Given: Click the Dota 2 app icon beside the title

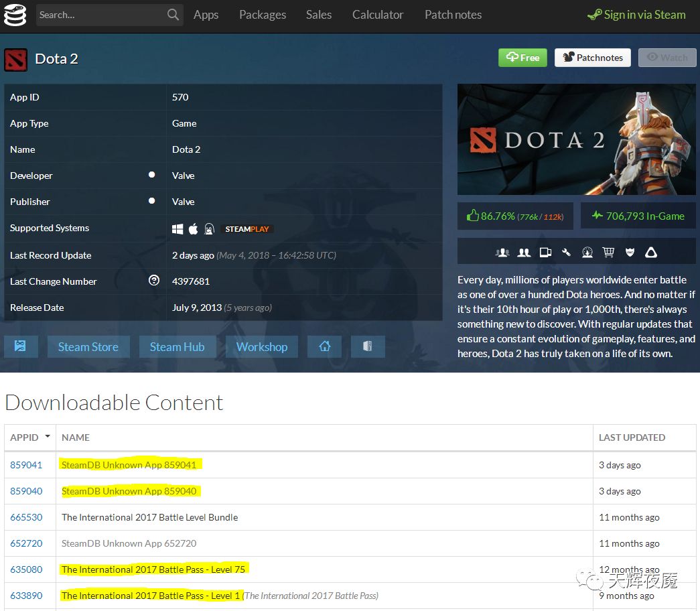Looking at the screenshot, I should 15,60.
